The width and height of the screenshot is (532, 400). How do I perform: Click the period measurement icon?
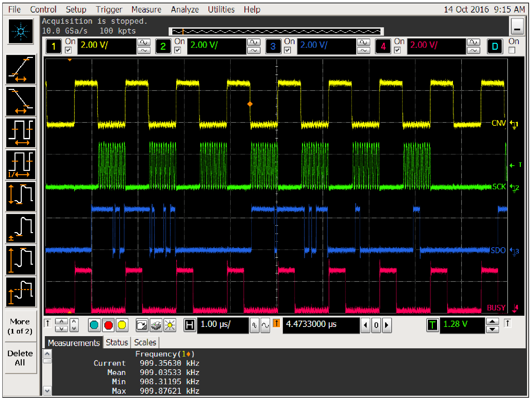[x=21, y=133]
